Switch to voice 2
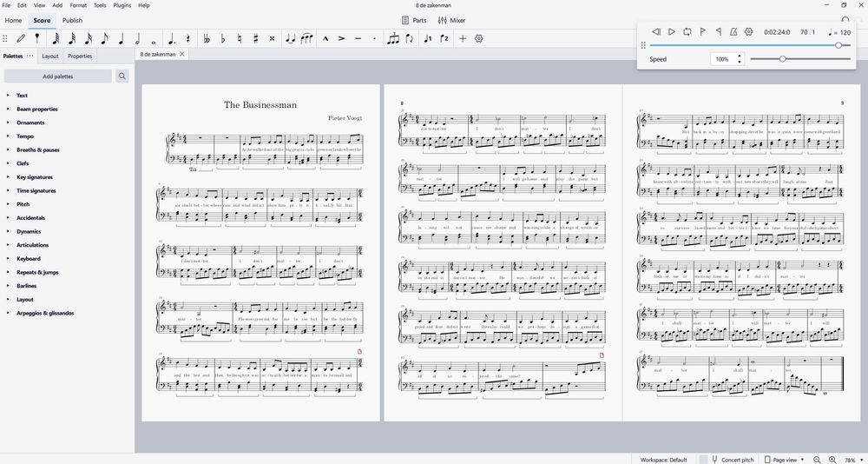868x464 pixels. pos(444,39)
